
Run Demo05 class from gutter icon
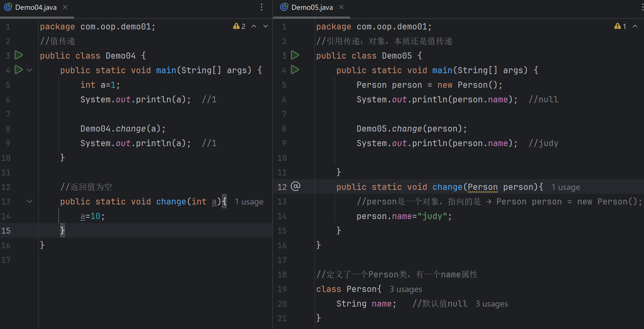(295, 55)
